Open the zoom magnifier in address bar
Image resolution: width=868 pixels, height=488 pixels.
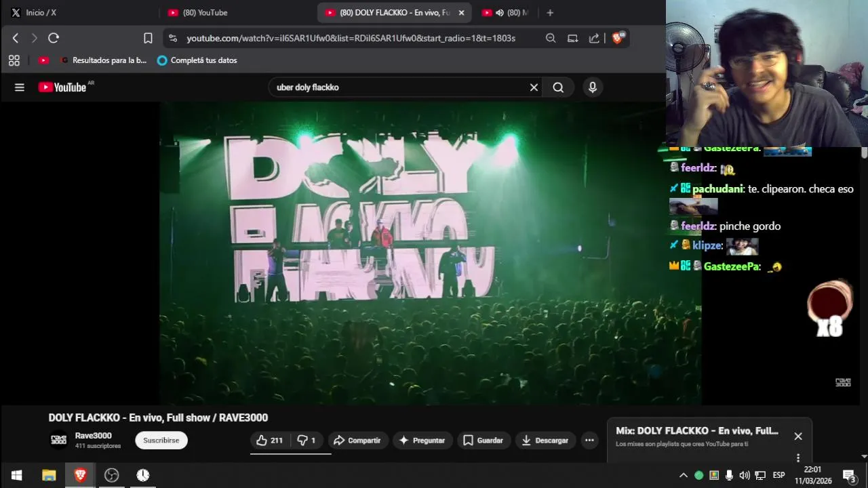tap(551, 39)
